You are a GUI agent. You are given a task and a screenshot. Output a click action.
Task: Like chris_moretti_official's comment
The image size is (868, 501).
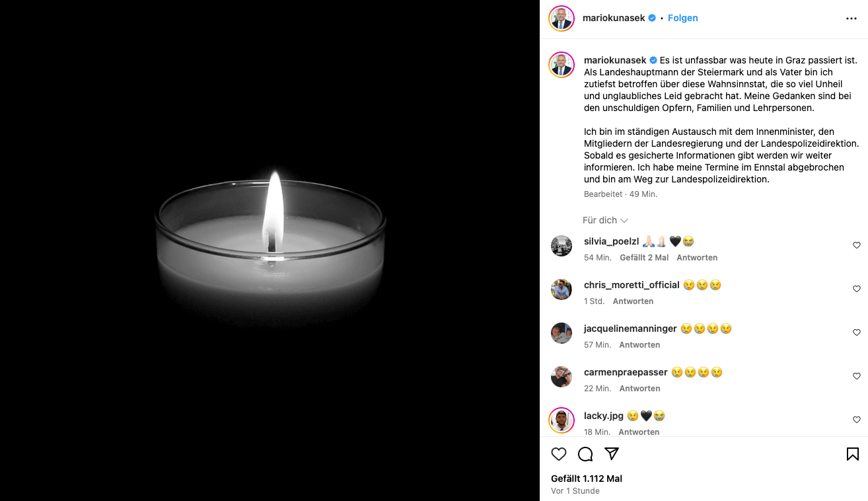tap(856, 289)
